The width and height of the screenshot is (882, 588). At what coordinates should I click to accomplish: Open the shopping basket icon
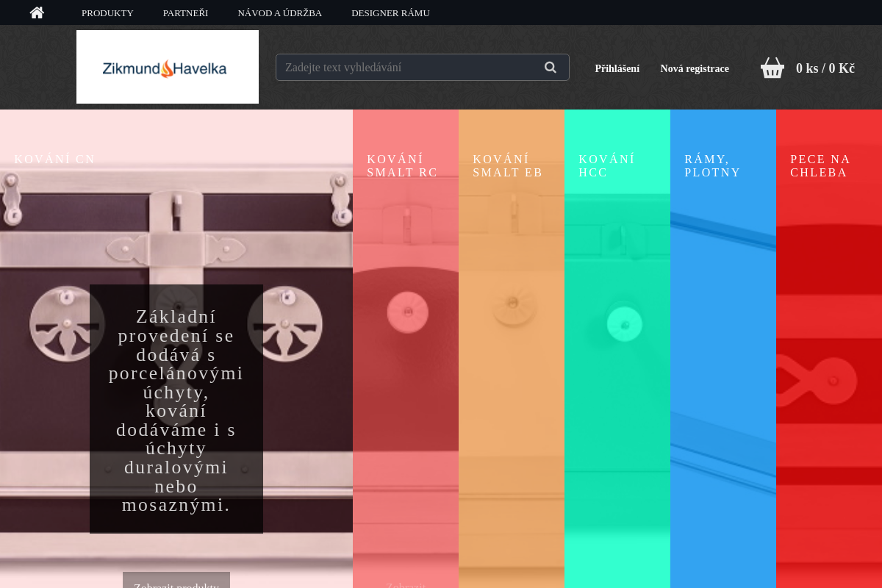point(772,68)
